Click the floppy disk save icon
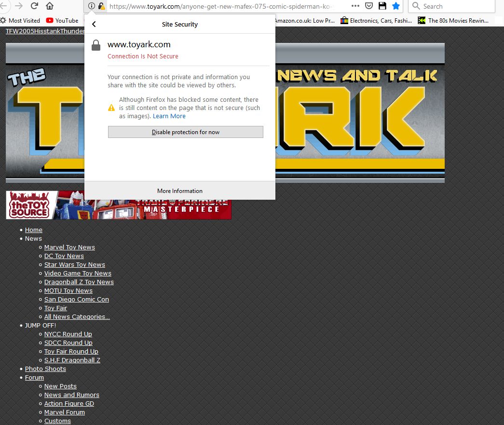The width and height of the screenshot is (504, 425). pyautogui.click(x=382, y=6)
